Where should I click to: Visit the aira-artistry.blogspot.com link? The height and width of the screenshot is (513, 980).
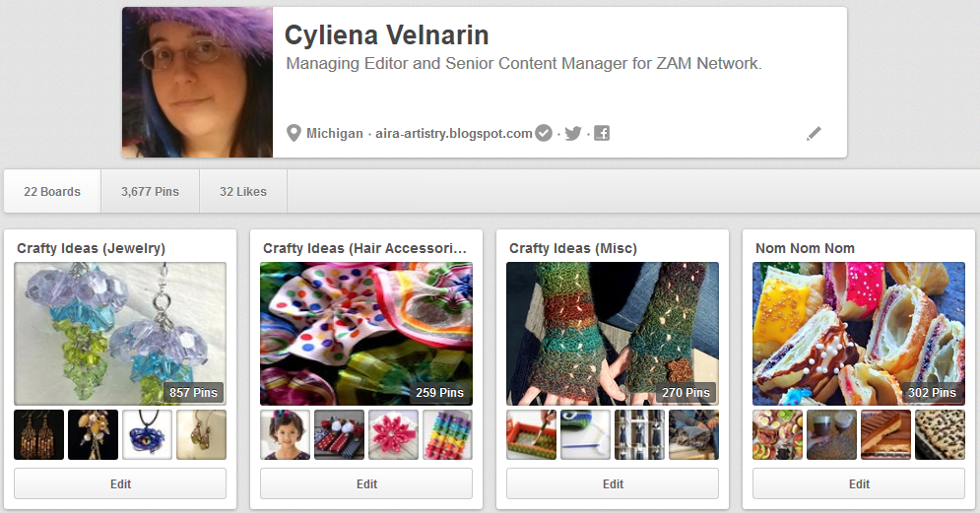453,133
